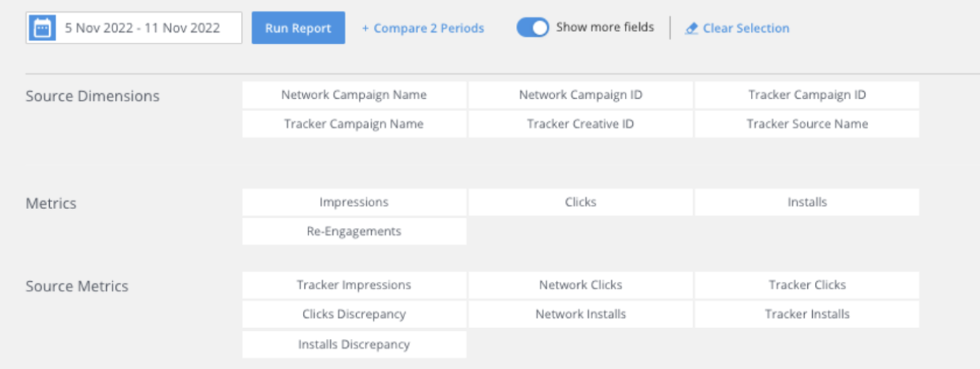980x369 pixels.
Task: Select the Installs Discrepancy source metric
Action: coord(354,344)
